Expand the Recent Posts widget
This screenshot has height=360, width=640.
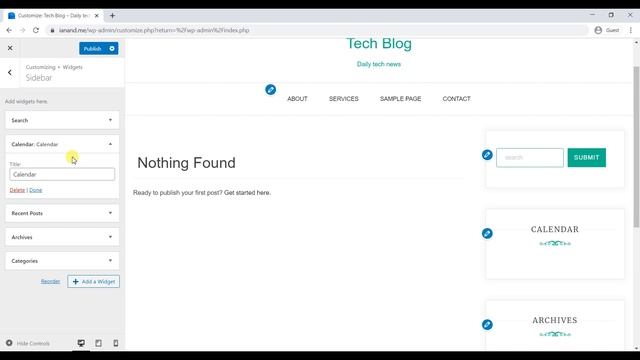62,213
